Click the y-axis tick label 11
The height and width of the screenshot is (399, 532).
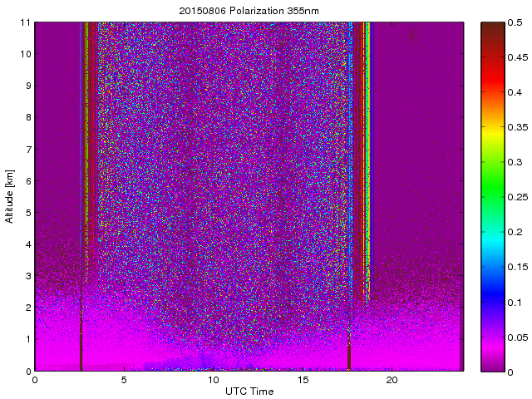[x=26, y=22]
